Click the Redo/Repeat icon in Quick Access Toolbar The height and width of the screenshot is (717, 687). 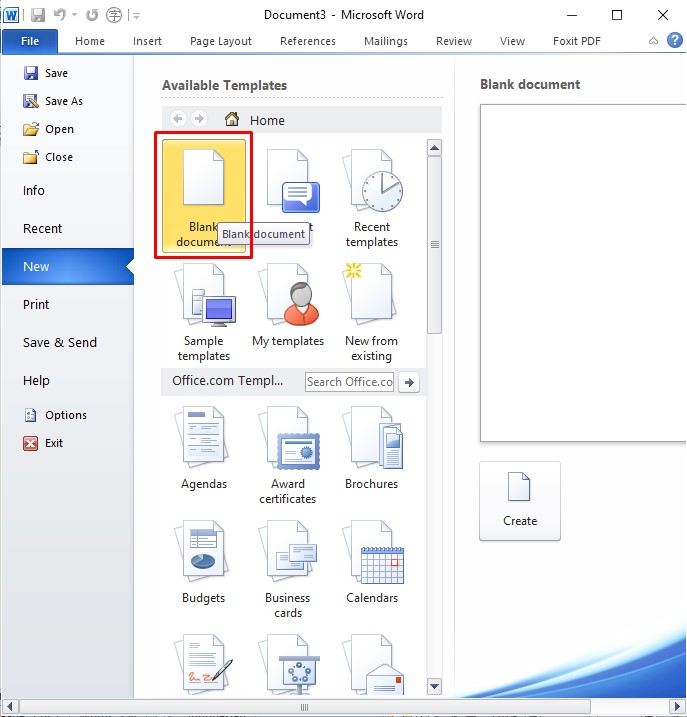(92, 15)
